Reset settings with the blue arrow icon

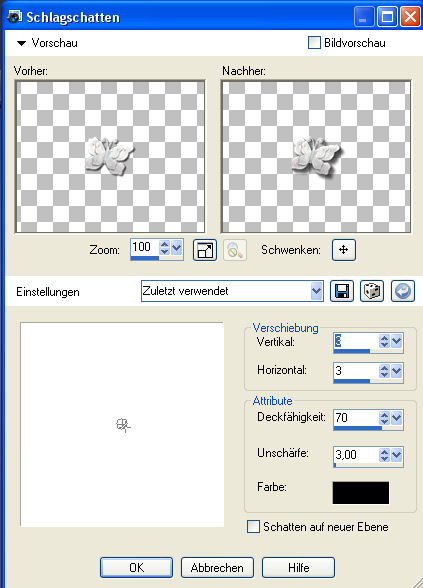click(403, 291)
